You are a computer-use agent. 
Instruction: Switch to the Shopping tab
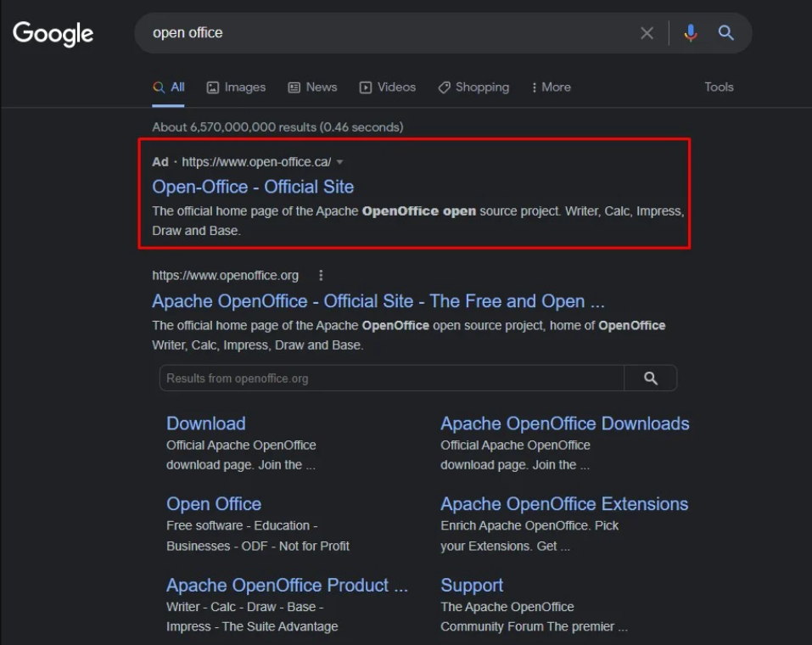[473, 87]
